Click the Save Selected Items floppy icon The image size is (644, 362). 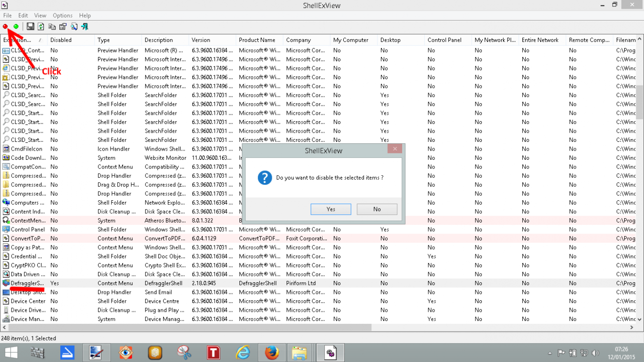point(30,27)
